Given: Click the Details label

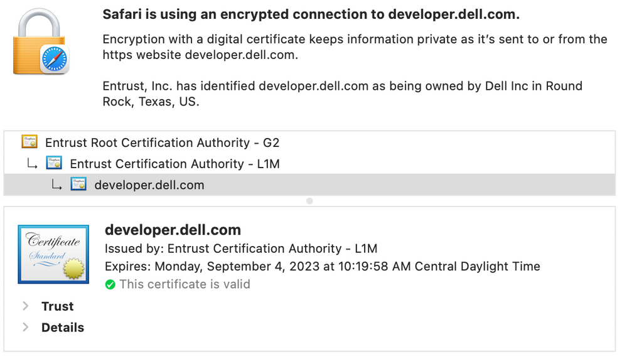Looking at the screenshot, I should (x=63, y=328).
